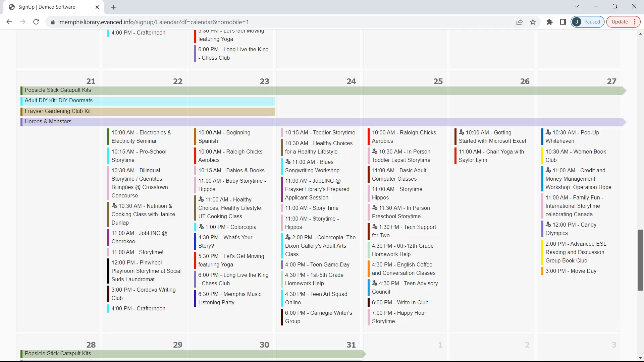The image size is (644, 362).
Task: Click the scroll down arrow of scrollbar
Action: pos(640,358)
